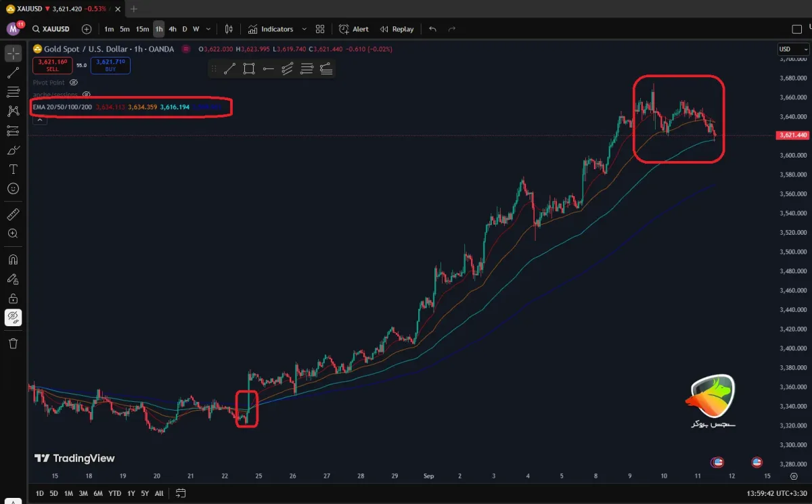
Task: Click the zoom in magnifier tool
Action: (13, 233)
